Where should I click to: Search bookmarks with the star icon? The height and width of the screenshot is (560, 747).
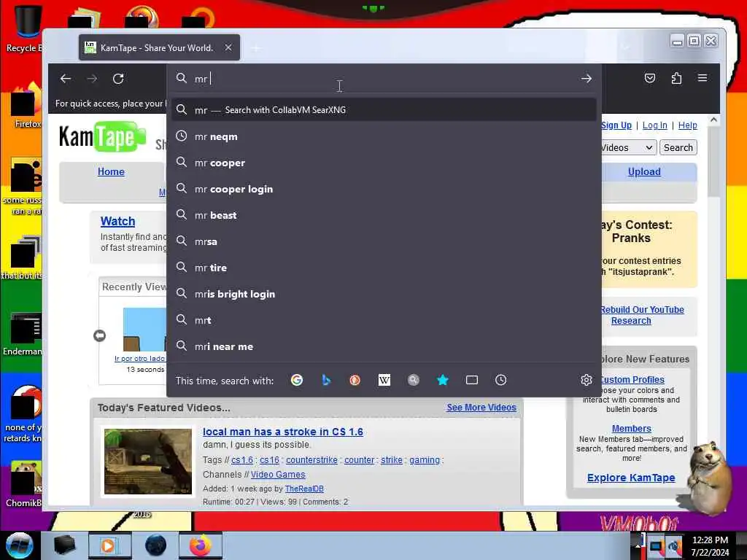(443, 380)
